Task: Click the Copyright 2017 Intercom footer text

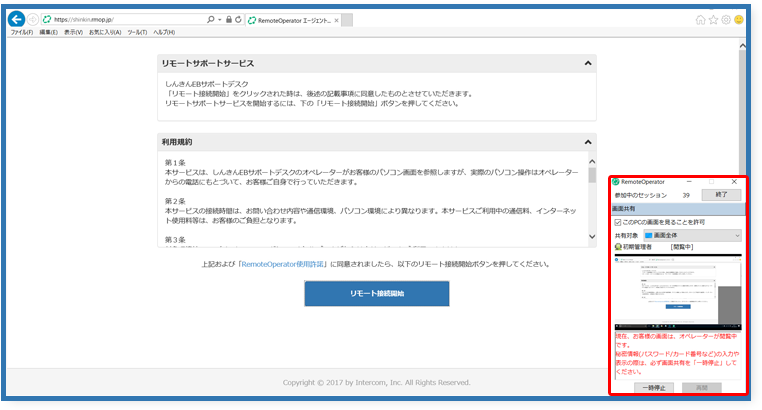Action: (x=377, y=383)
